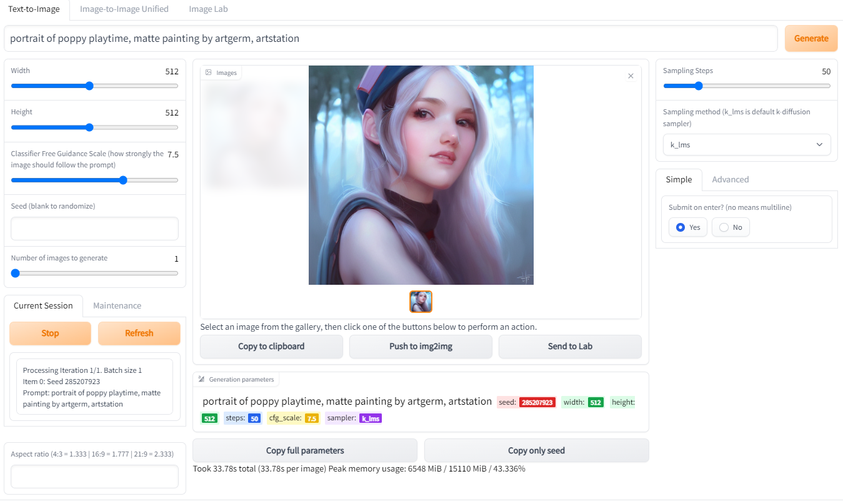
Task: Send the image to Lab
Action: coord(570,346)
